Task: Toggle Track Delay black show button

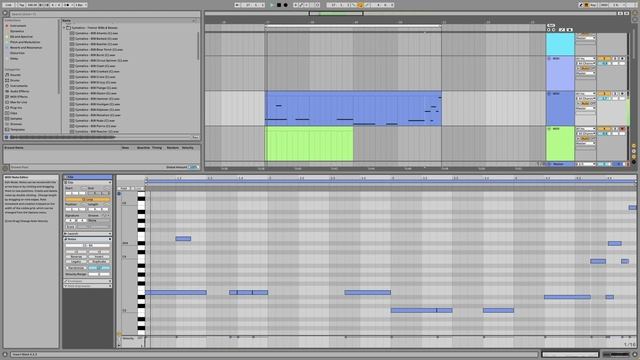Action: (x=634, y=162)
